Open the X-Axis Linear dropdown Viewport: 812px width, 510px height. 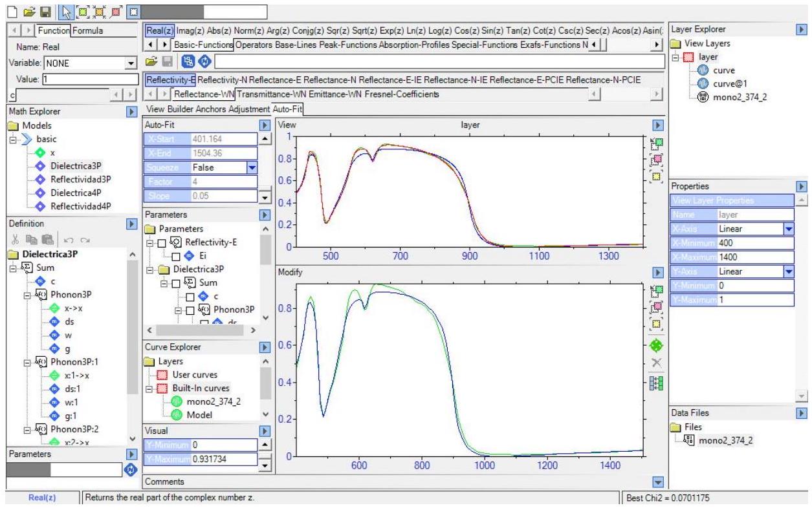pos(788,228)
